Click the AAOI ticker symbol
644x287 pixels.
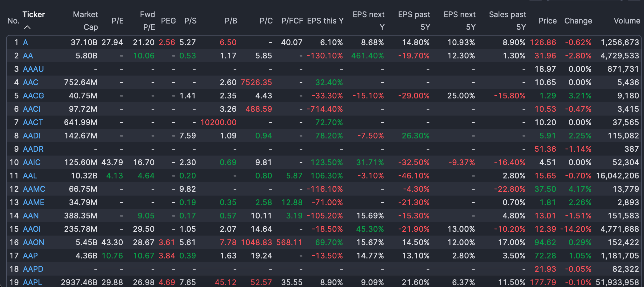coord(32,229)
